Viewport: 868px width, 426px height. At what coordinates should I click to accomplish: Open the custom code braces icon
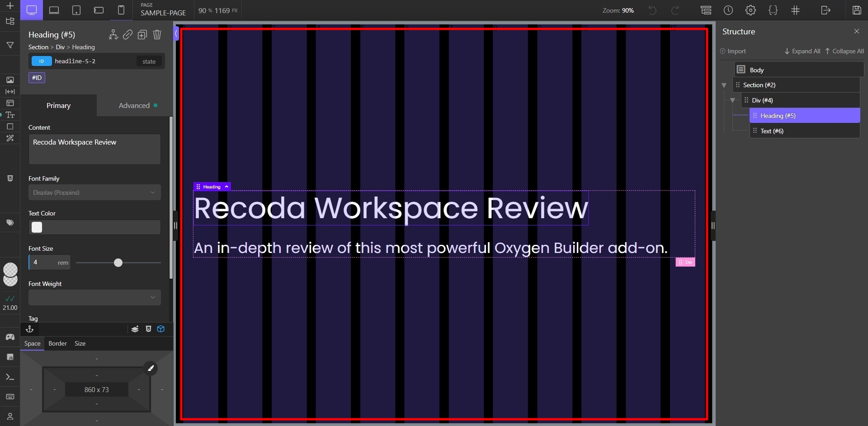pos(773,10)
